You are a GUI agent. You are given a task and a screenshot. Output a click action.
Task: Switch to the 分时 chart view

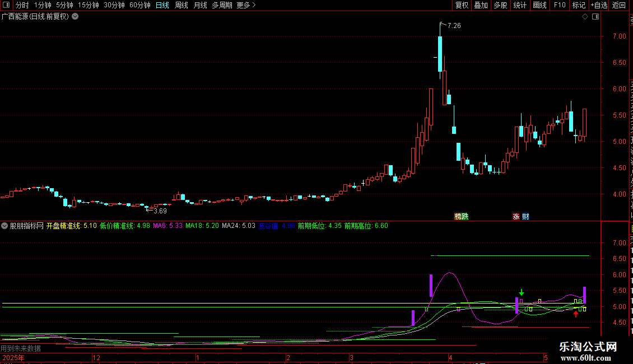[x=22, y=5]
